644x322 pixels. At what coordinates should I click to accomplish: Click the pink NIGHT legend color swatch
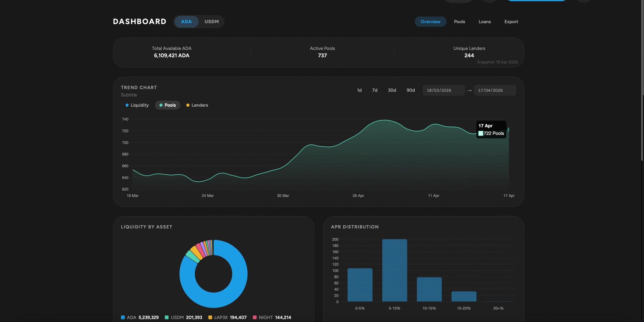tap(255, 317)
